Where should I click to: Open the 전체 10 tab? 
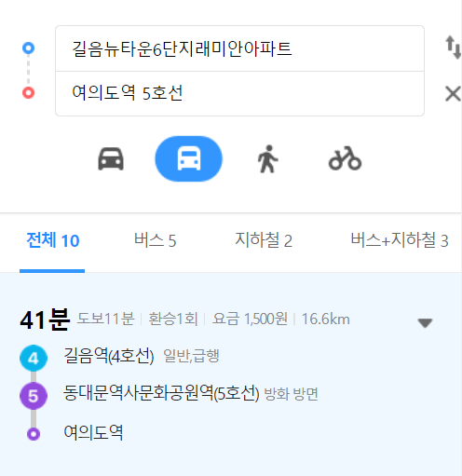coord(53,240)
